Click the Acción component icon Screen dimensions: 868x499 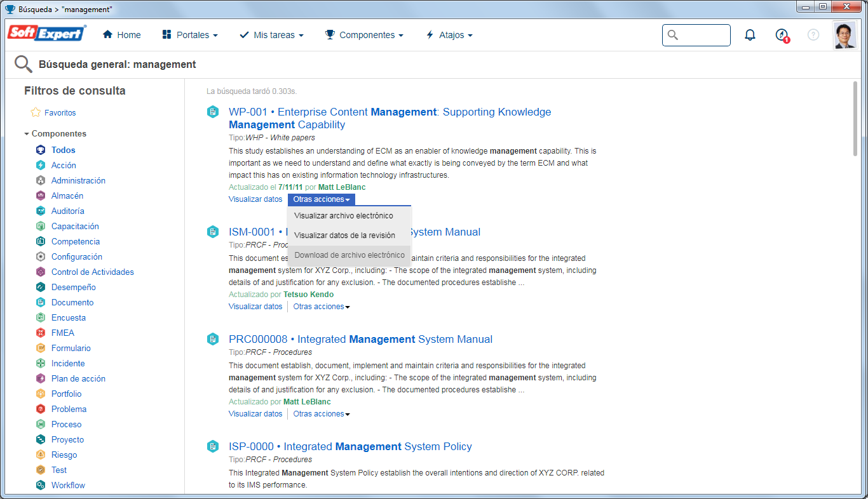coord(41,165)
